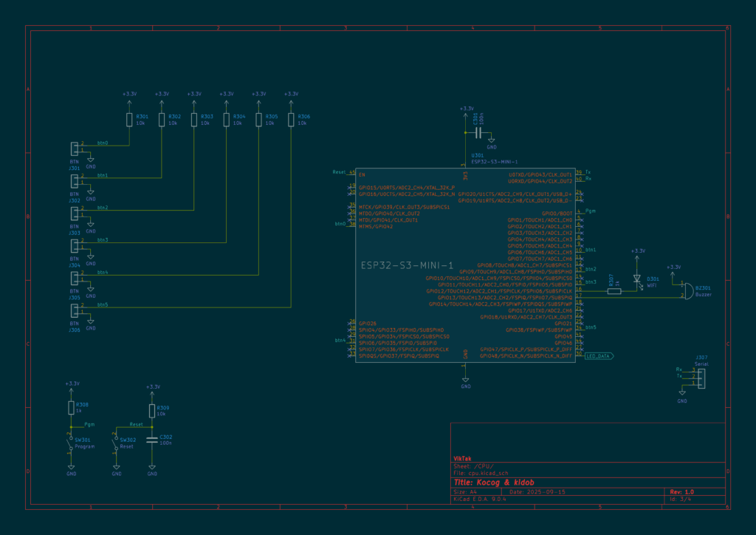Image resolution: width=756 pixels, height=535 pixels.
Task: Select the D301 WiFi LED symbol
Action: [x=637, y=279]
